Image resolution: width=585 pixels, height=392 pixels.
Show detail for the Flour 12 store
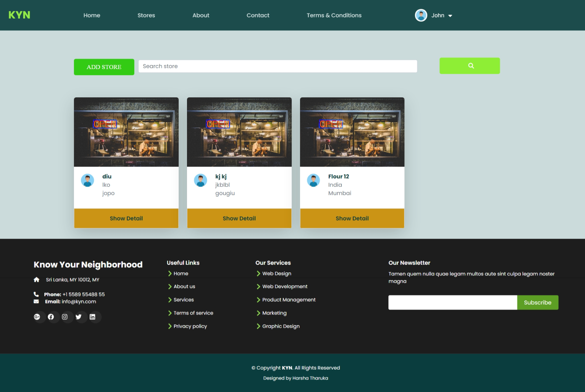(x=352, y=218)
